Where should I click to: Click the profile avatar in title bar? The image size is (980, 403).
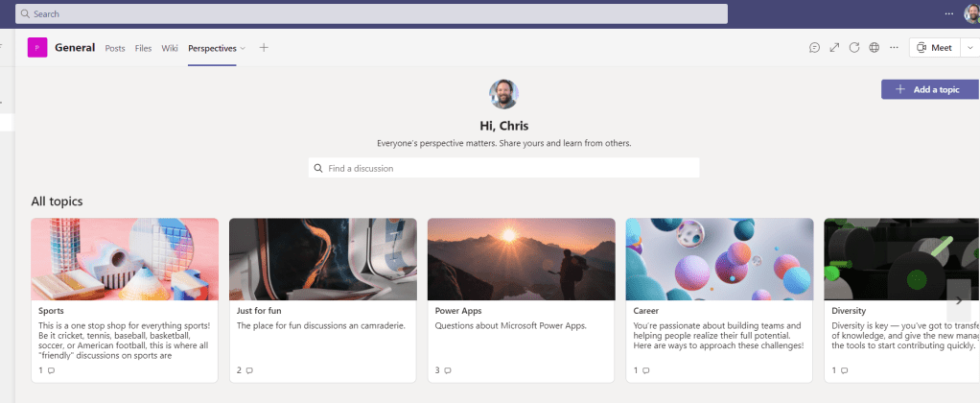[x=971, y=13]
